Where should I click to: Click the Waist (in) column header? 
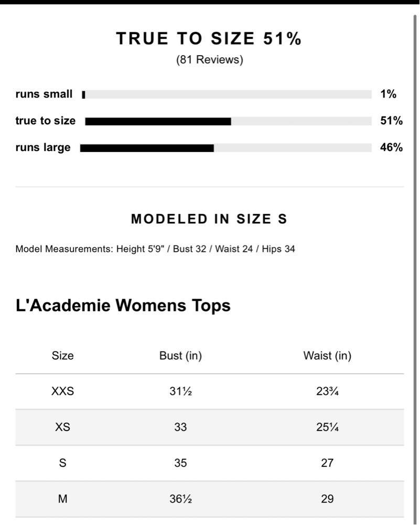[327, 356]
